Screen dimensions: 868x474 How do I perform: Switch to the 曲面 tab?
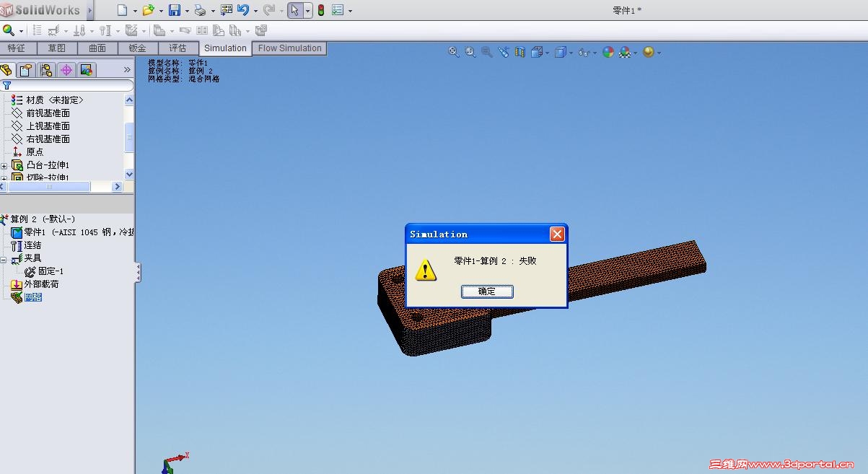coord(97,48)
